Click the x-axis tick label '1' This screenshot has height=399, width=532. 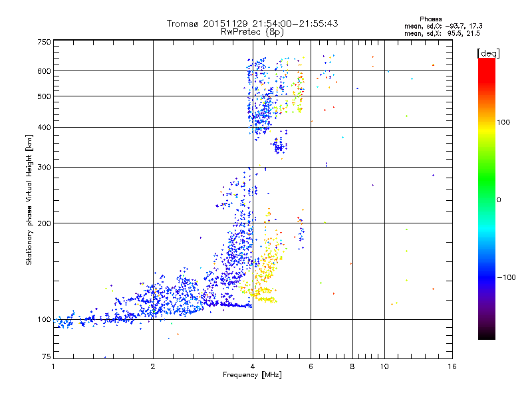(53, 366)
